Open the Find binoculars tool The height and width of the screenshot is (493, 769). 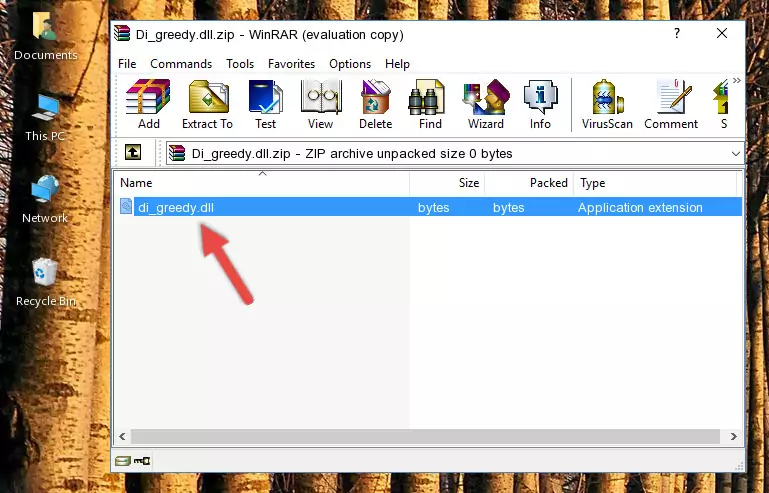pos(430,104)
